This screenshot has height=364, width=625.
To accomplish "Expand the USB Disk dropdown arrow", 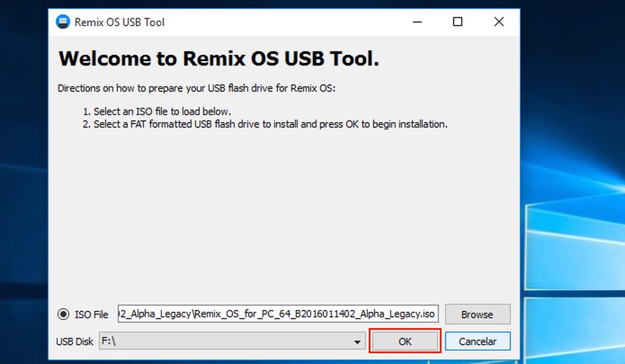I will [x=359, y=342].
